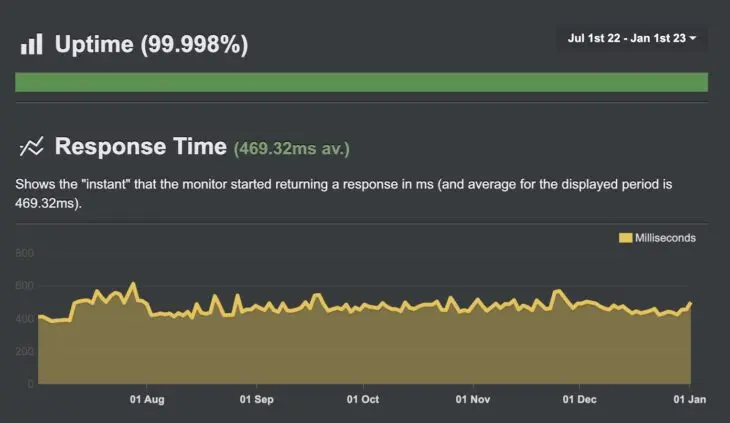Click the yellow Milliseconds legend swatch

click(x=626, y=238)
